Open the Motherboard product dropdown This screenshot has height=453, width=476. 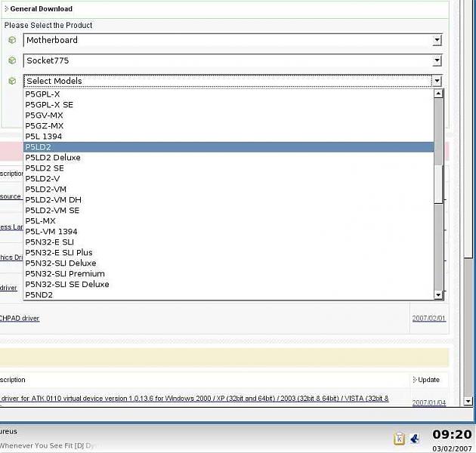[437, 40]
